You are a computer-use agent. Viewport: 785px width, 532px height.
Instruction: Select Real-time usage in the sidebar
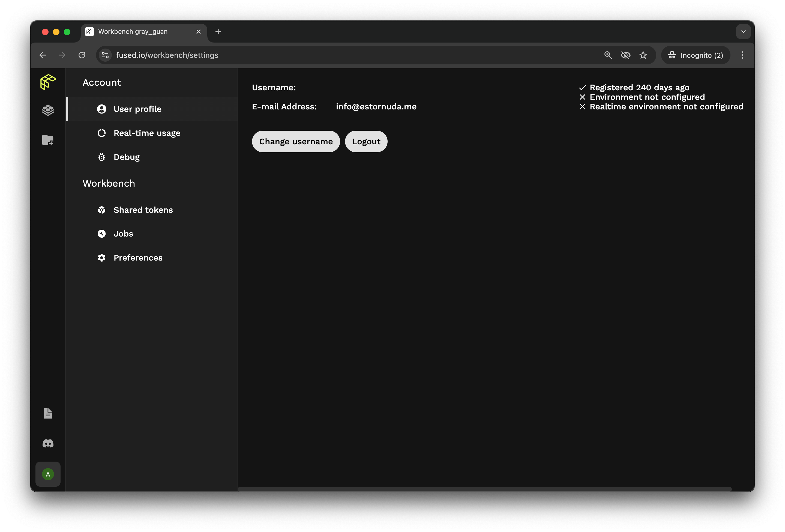[146, 133]
